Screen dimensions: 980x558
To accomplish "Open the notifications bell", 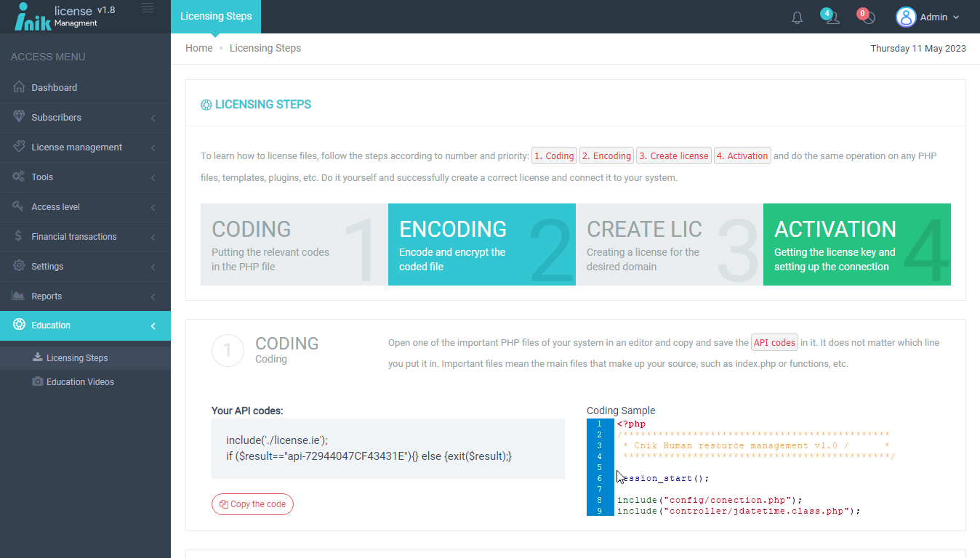I will click(x=798, y=17).
